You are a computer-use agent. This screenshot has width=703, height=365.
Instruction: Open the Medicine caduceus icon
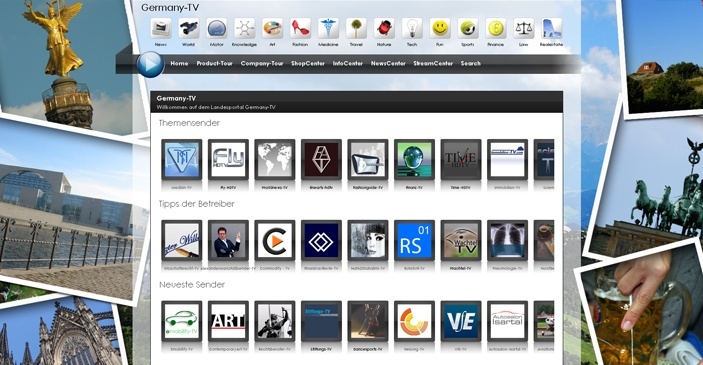pos(328,28)
